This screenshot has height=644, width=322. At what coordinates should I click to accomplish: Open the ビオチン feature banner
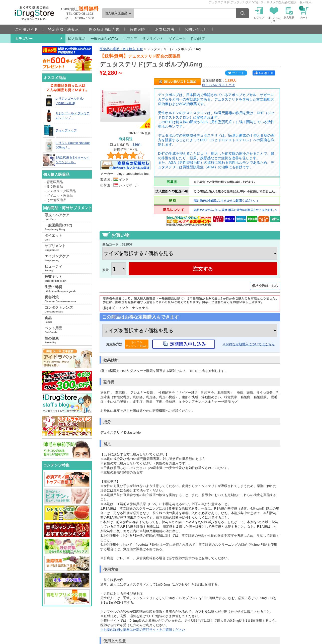pos(67,496)
